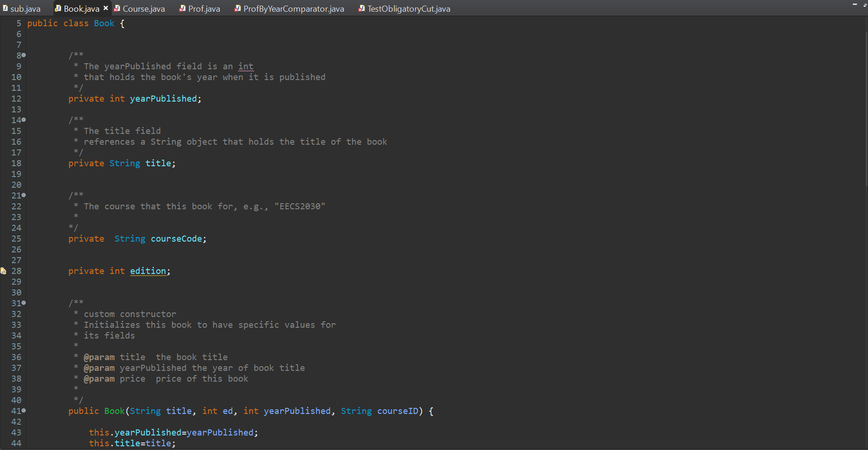Viewport: 868px width, 450px height.
Task: Click 'custom constructor' comment text
Action: 130,314
